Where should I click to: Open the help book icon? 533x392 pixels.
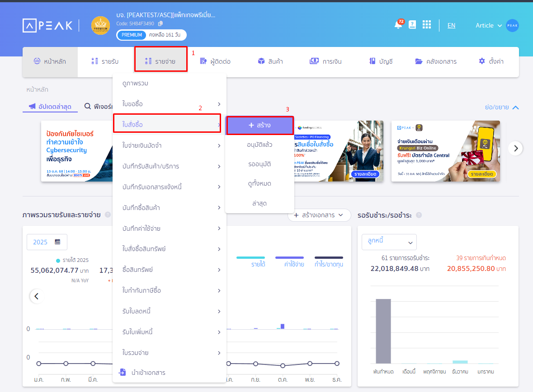pyautogui.click(x=412, y=25)
